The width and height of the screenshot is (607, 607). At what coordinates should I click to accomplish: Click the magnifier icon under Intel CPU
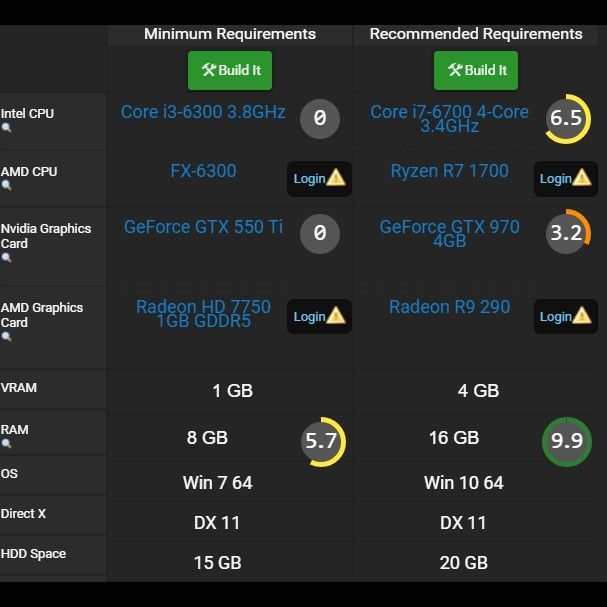[x=6, y=127]
